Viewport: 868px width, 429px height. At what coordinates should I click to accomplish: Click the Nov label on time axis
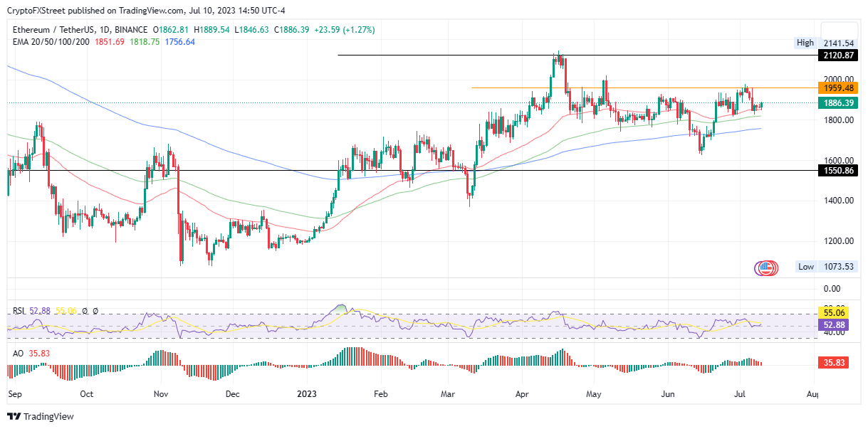tap(160, 393)
